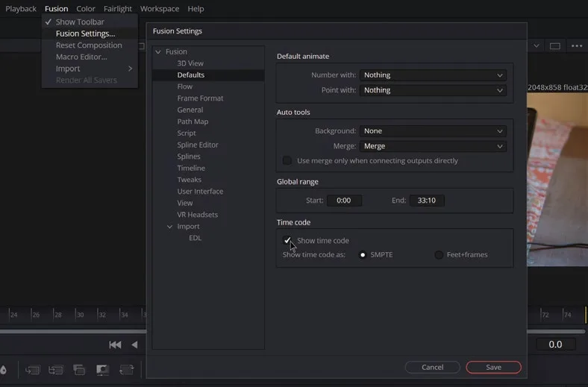
Task: Play the composition in reverse
Action: (134, 344)
